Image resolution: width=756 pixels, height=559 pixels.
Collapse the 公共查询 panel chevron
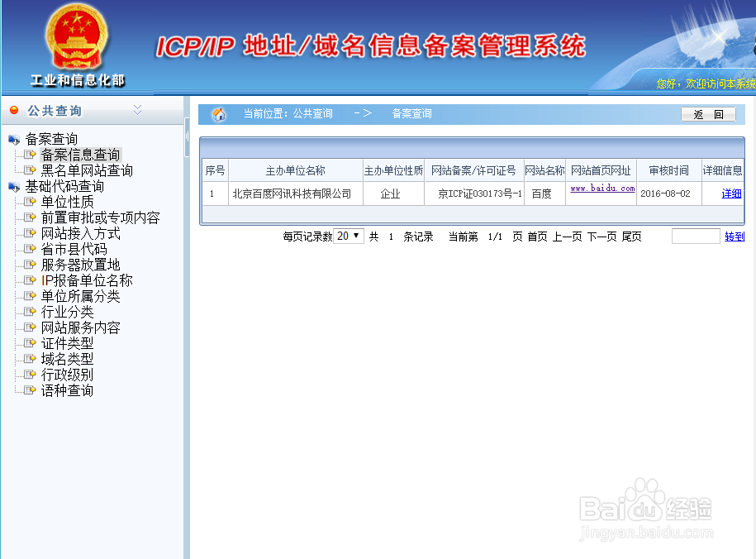[137, 110]
